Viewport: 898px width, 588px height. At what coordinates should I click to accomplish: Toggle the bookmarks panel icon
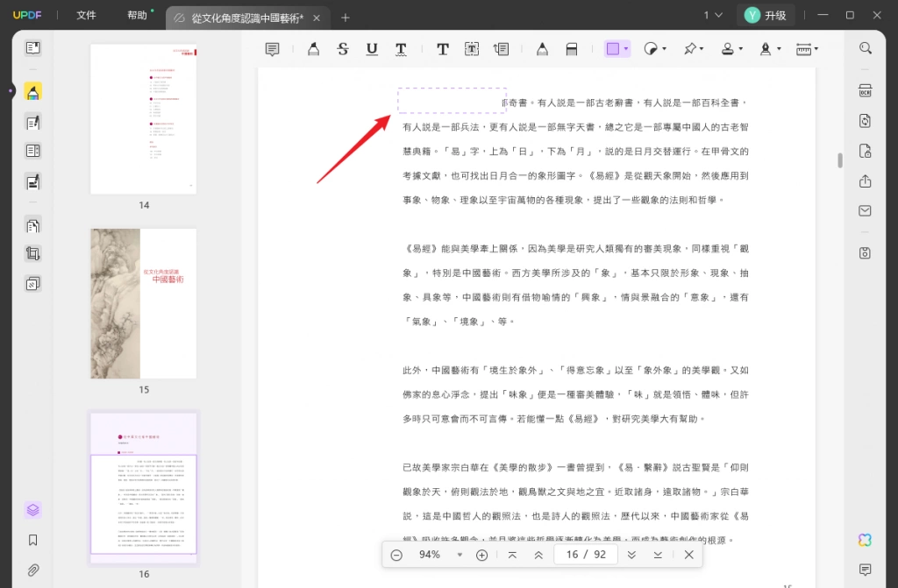(32, 540)
